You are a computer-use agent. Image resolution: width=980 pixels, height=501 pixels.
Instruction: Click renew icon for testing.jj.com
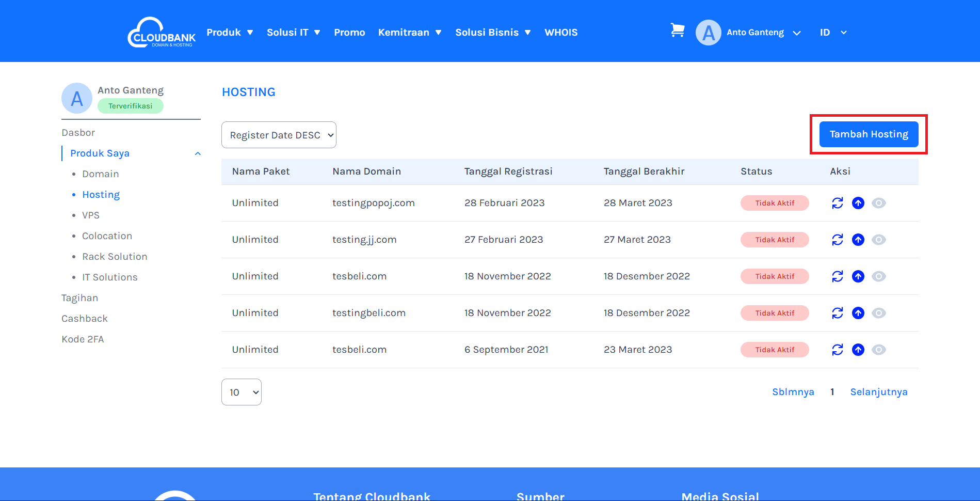pos(837,240)
